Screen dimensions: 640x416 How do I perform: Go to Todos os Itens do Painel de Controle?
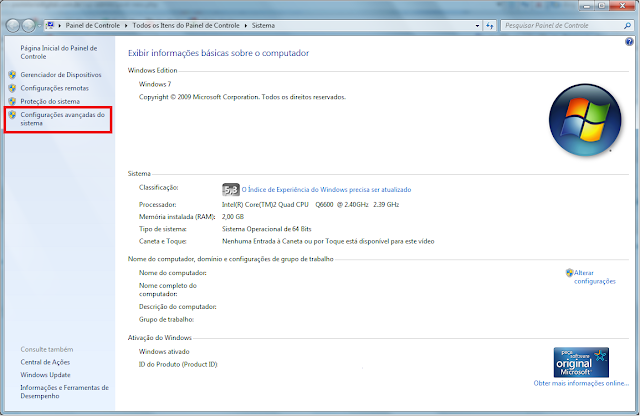(186, 25)
